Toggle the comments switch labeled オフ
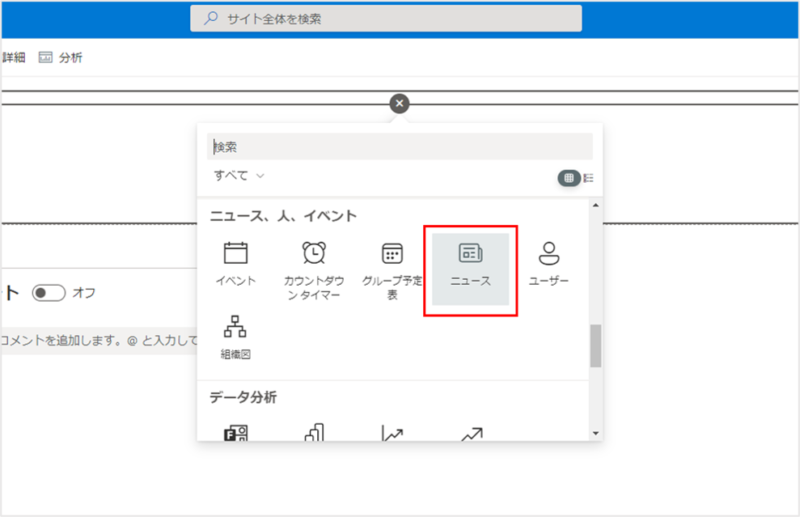 pyautogui.click(x=48, y=293)
